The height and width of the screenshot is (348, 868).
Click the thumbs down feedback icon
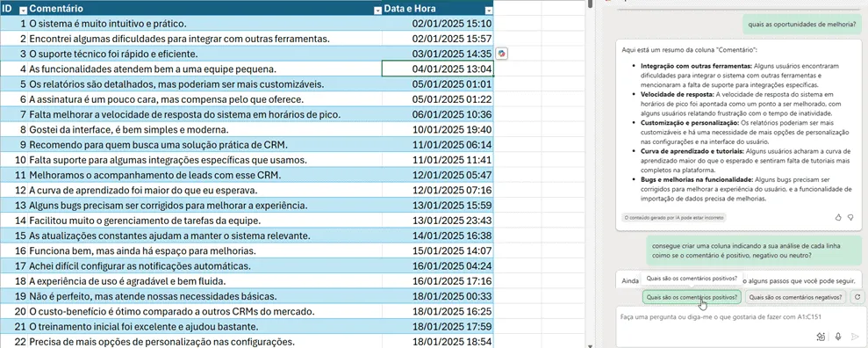(x=851, y=218)
